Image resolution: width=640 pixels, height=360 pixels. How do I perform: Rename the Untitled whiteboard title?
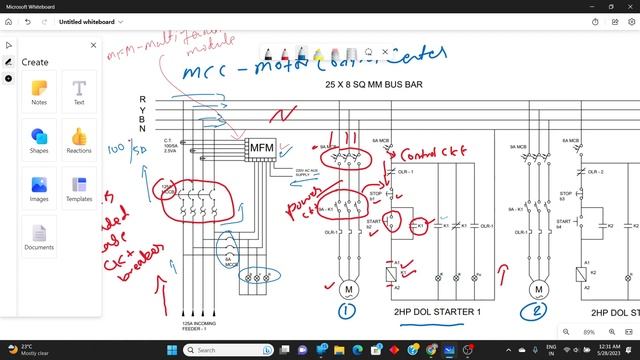(x=87, y=22)
